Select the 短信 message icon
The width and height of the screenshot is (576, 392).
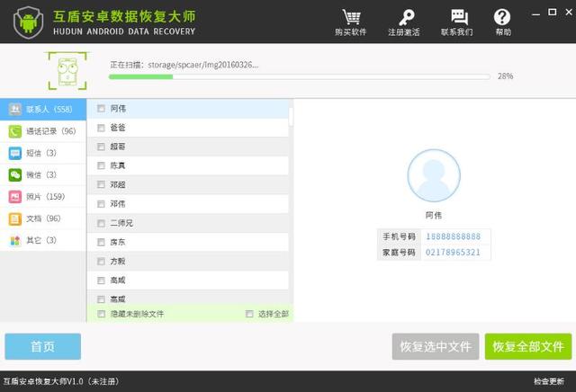(15, 153)
